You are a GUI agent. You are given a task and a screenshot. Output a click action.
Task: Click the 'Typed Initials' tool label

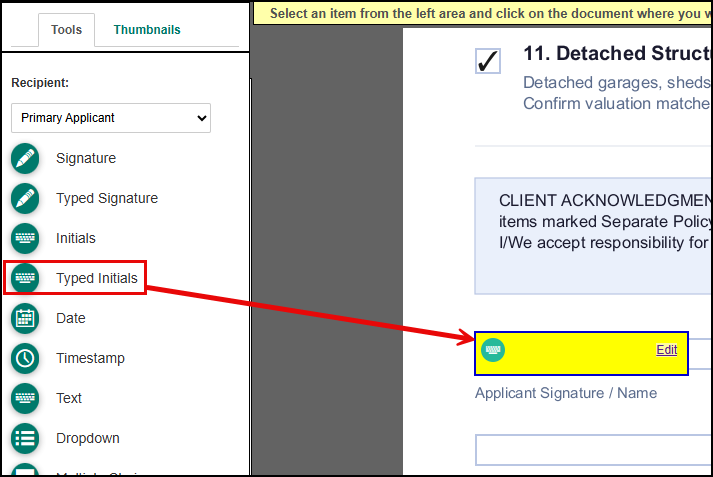97,278
